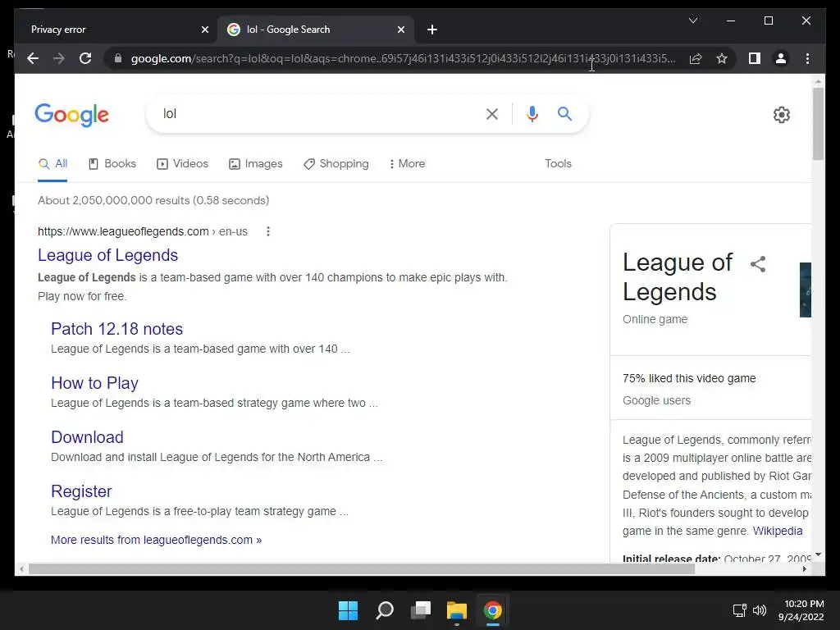
Task: Switch to Shopping results
Action: pyautogui.click(x=336, y=164)
